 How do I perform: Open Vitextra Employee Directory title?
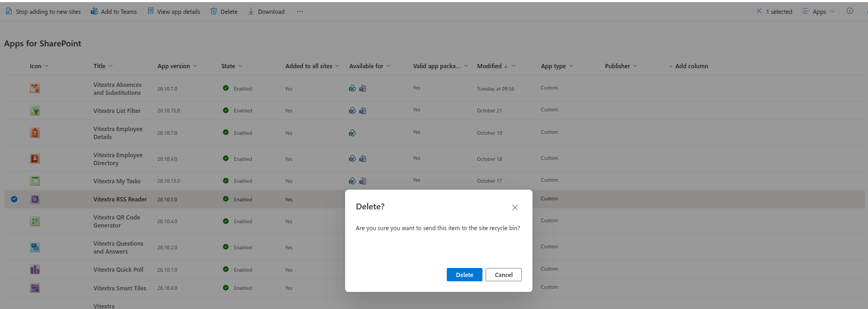[x=118, y=159]
